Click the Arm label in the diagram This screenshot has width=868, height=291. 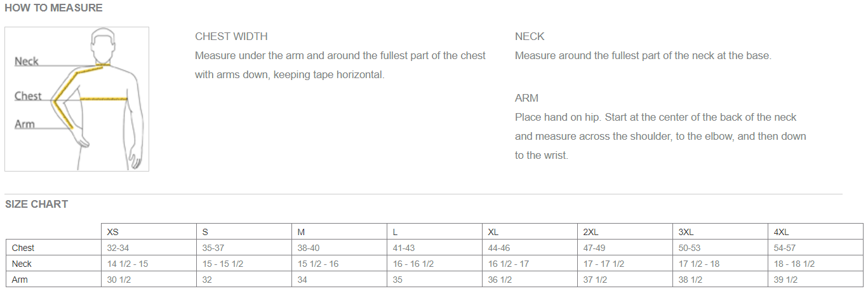[x=25, y=125]
